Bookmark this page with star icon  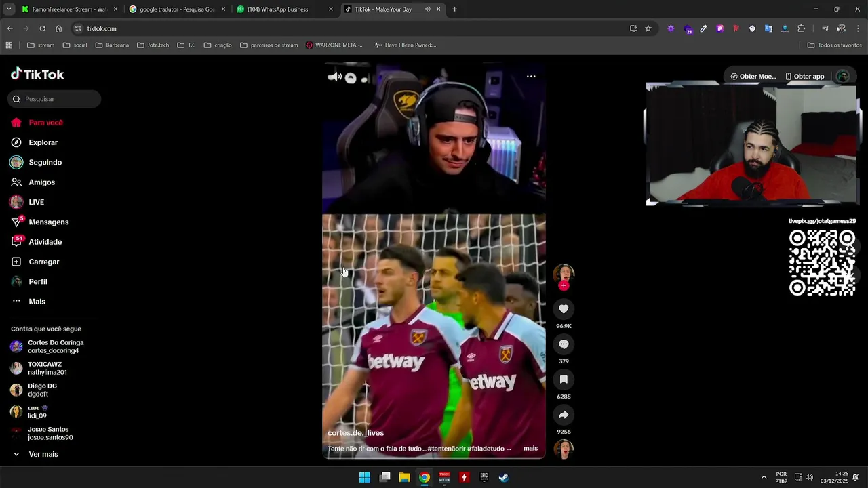point(648,28)
